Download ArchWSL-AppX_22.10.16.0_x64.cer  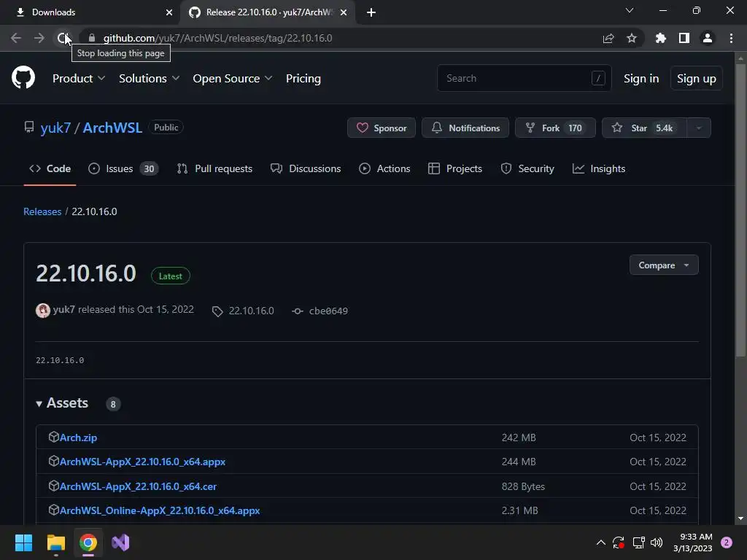coord(138,486)
